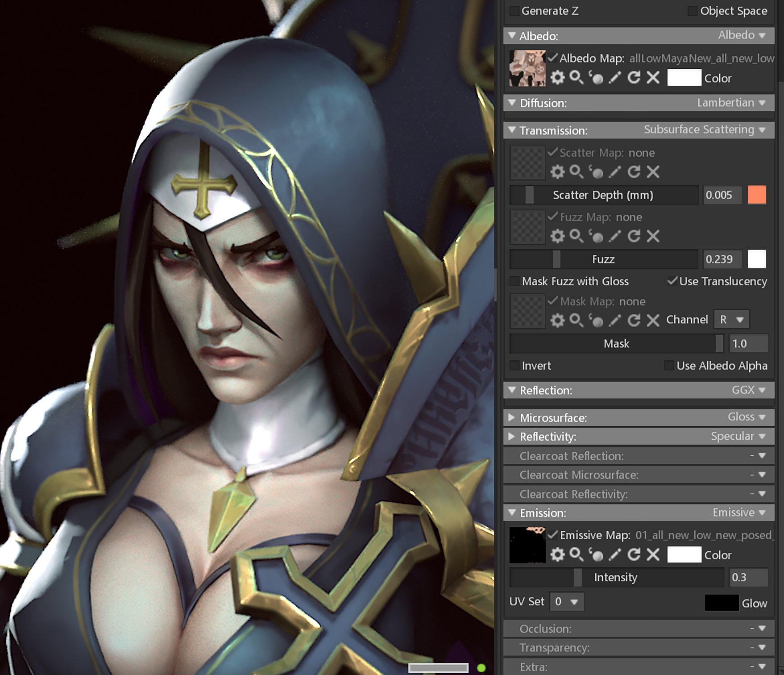This screenshot has height=675, width=784.
Task: Reload the Albedo Map texture
Action: (634, 78)
